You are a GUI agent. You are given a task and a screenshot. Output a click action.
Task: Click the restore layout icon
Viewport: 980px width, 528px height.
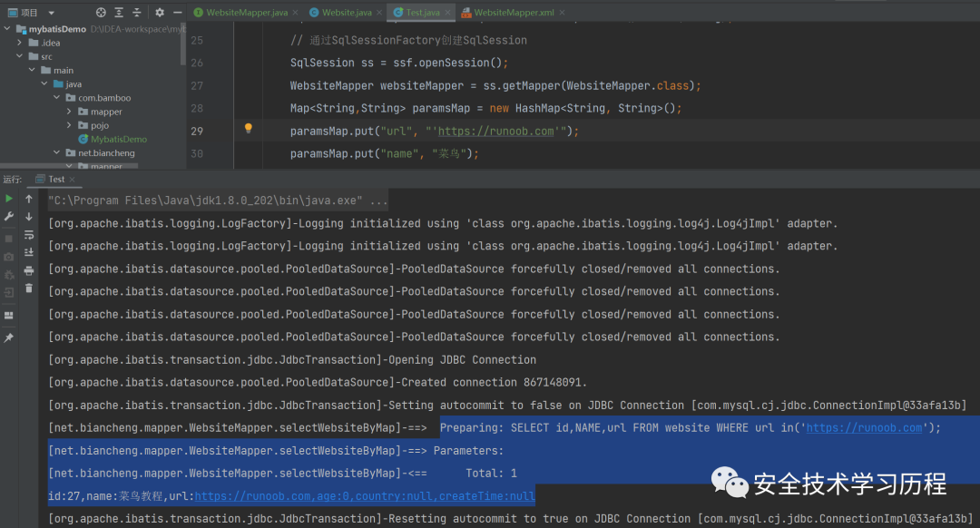coord(9,316)
